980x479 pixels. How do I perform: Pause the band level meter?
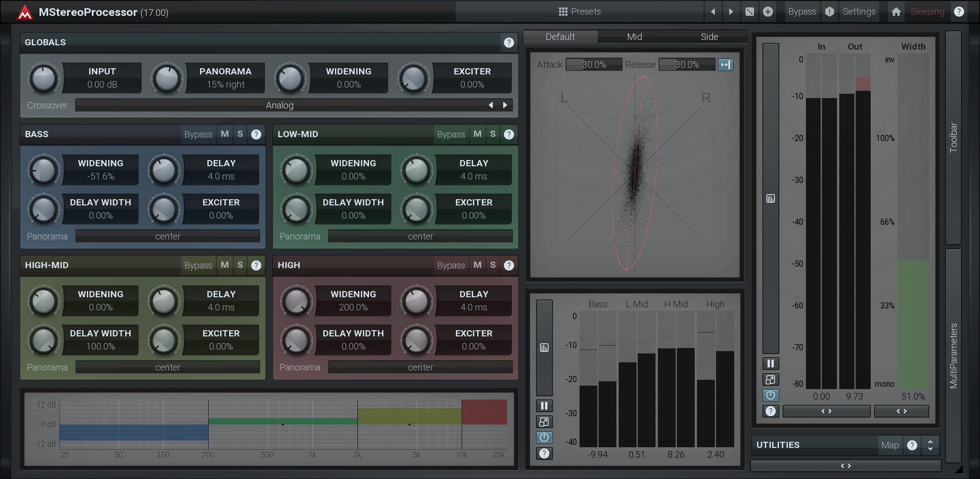[x=544, y=406]
